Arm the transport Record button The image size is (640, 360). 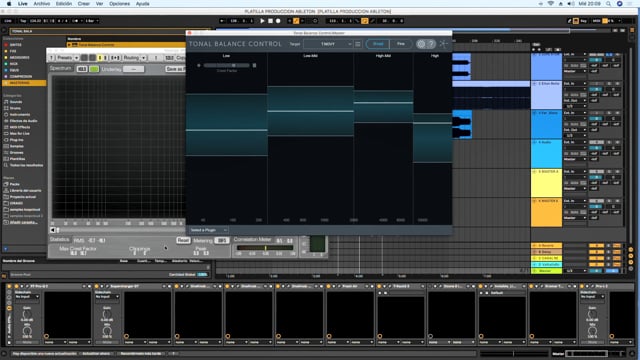pyautogui.click(x=278, y=21)
